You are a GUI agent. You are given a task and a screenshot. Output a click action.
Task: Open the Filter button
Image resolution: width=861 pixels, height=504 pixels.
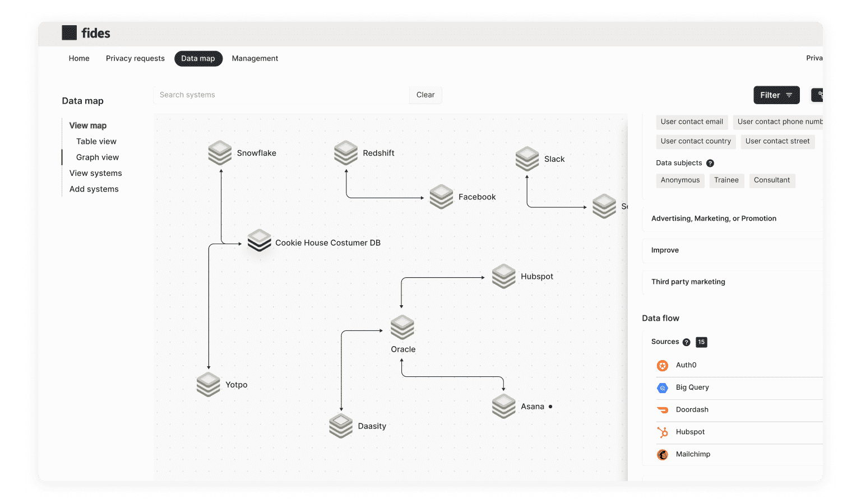pos(776,95)
